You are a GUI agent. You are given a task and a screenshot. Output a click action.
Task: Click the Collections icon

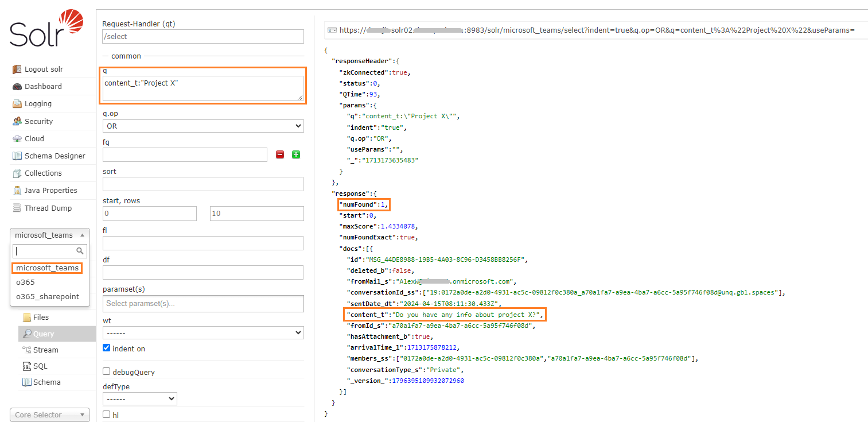tap(17, 173)
